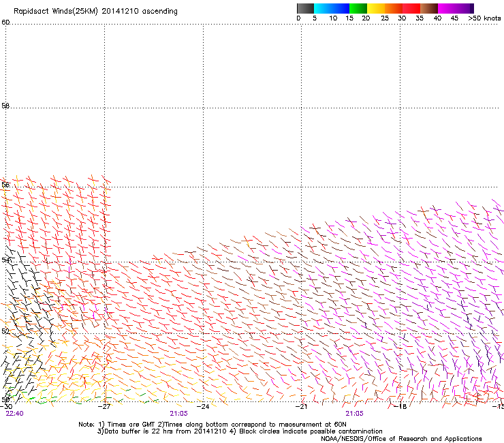The height and width of the screenshot is (443, 504).
Task: Click the yellow 20-25 knots color band
Action: click(x=376, y=8)
